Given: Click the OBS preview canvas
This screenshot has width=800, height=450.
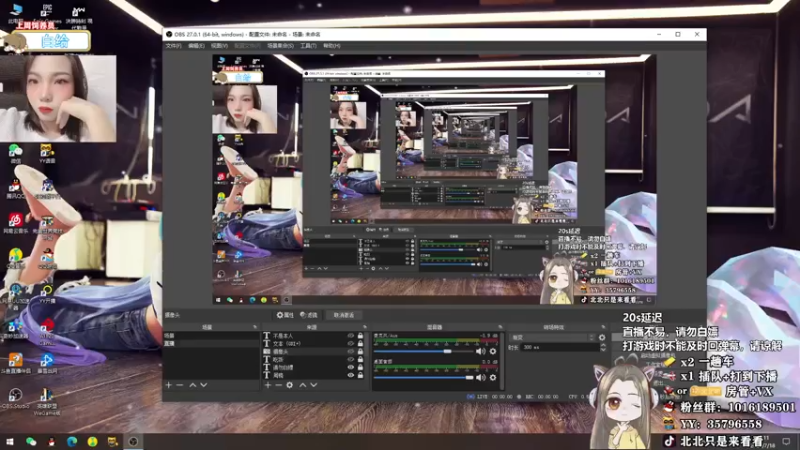Looking at the screenshot, I should coord(434,180).
